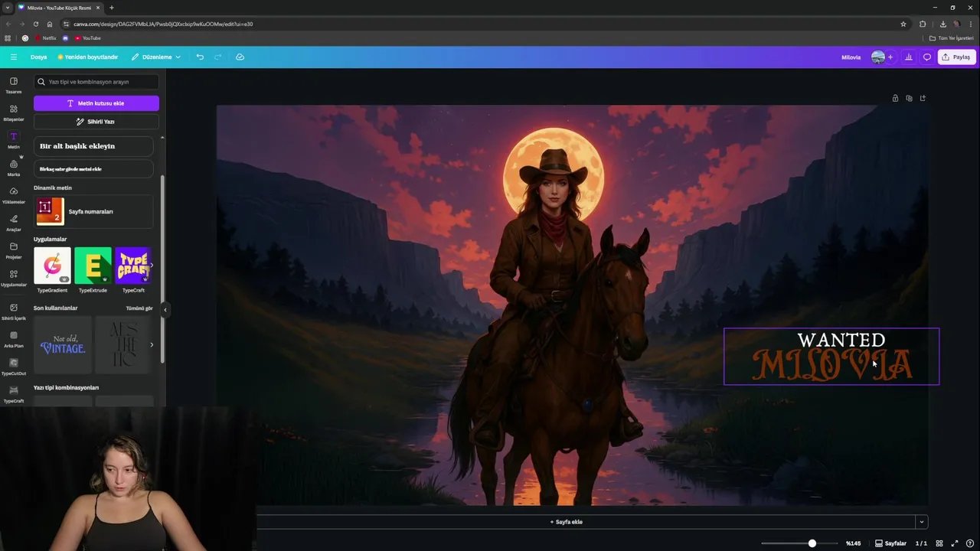
Task: Open Tüm Yer İşaretleri bookmarks folder
Action: 951,37
